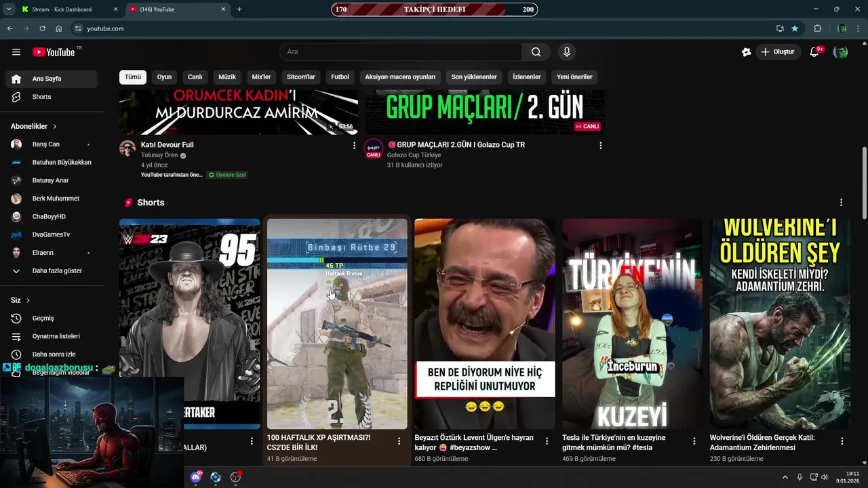The image size is (868, 488).
Task: Select Yeni öneriler chip
Action: click(574, 77)
